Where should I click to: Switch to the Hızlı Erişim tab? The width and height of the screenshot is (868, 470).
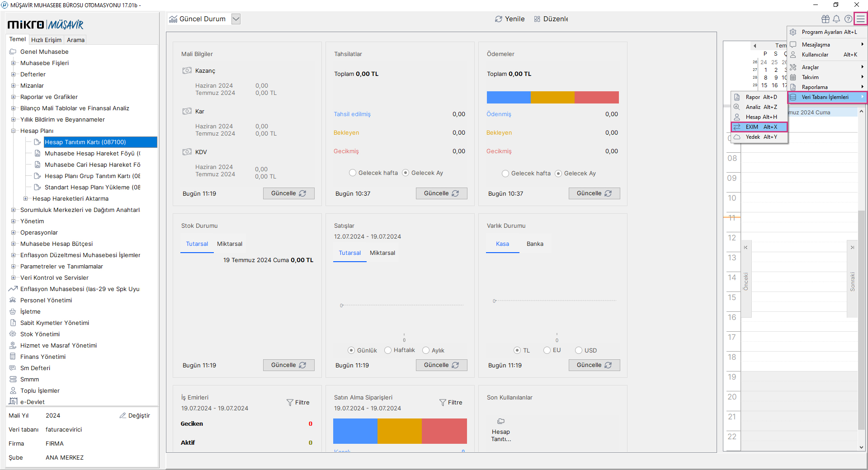[46, 40]
